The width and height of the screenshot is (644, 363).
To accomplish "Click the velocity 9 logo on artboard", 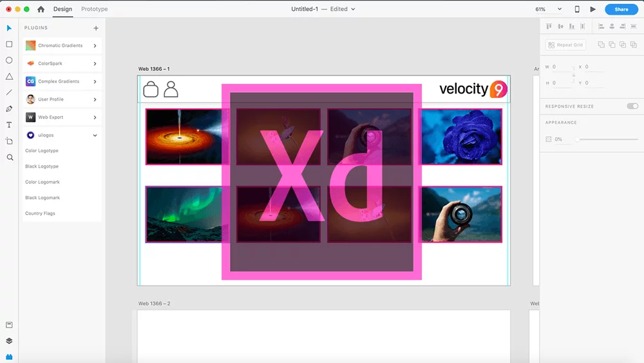I will (x=473, y=89).
